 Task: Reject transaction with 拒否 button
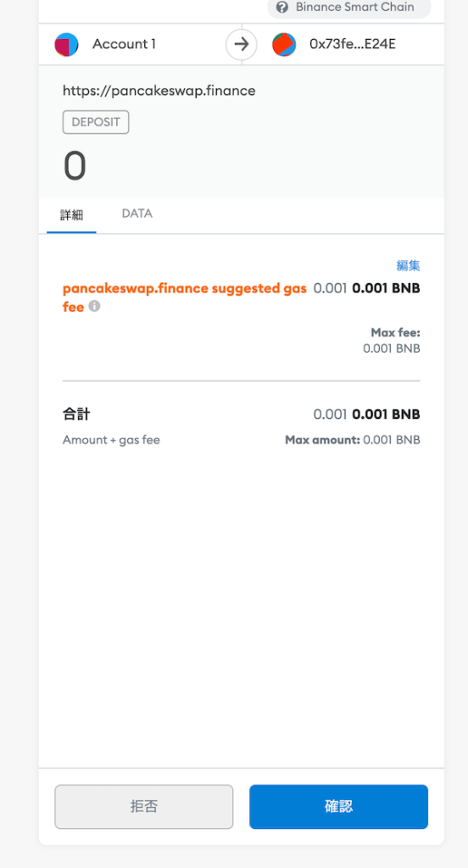click(x=144, y=807)
